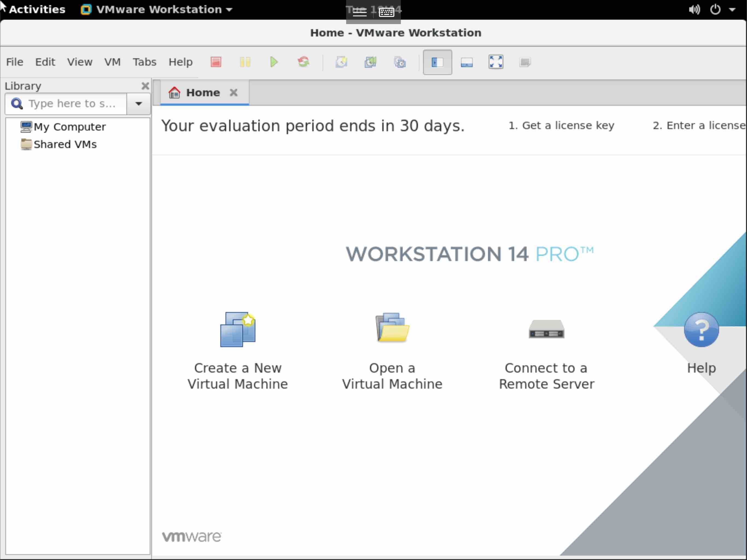This screenshot has width=747, height=560.
Task: Select the Home tab
Action: click(x=202, y=92)
